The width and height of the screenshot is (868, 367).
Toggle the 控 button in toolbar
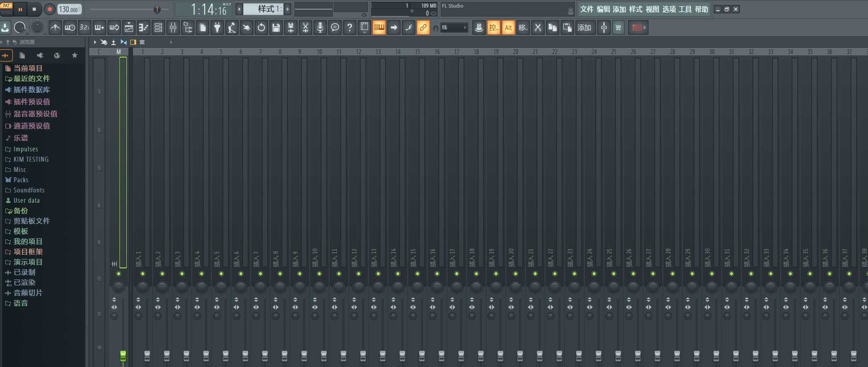coord(493,28)
